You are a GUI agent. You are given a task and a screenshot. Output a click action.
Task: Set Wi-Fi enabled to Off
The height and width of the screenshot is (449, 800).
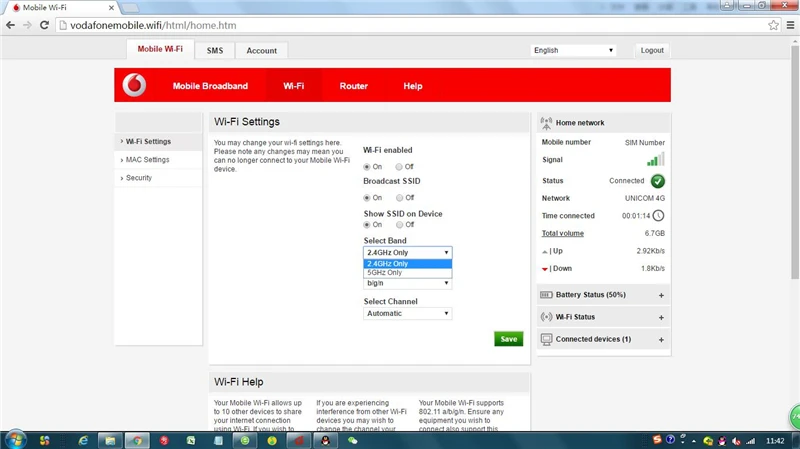click(399, 167)
